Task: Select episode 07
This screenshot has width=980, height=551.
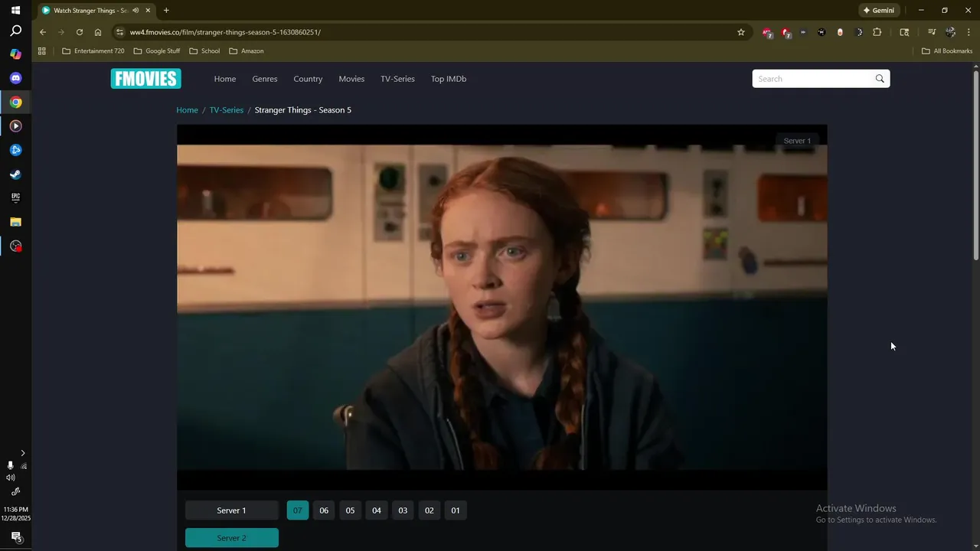Action: (x=298, y=510)
